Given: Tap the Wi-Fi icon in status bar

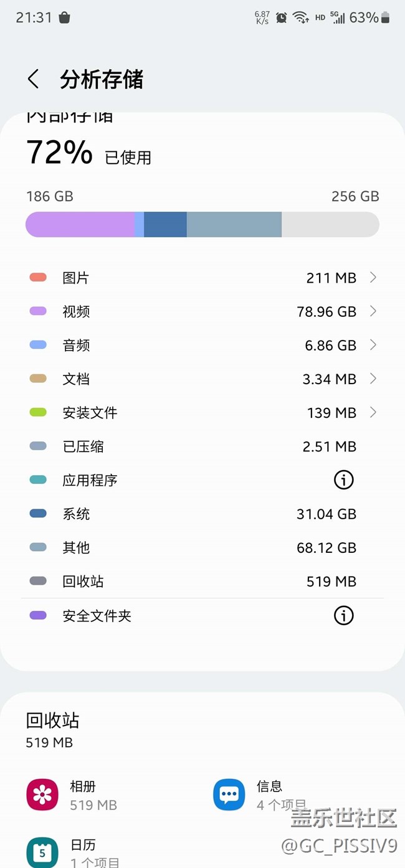Looking at the screenshot, I should (301, 17).
